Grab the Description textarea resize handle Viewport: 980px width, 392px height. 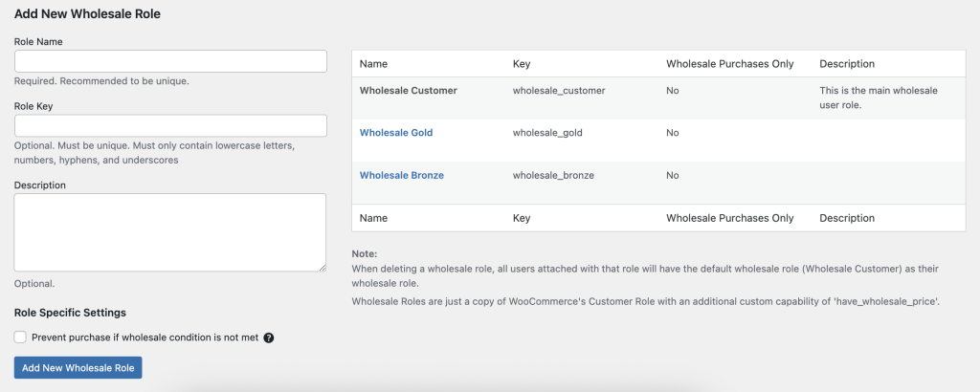point(322,267)
